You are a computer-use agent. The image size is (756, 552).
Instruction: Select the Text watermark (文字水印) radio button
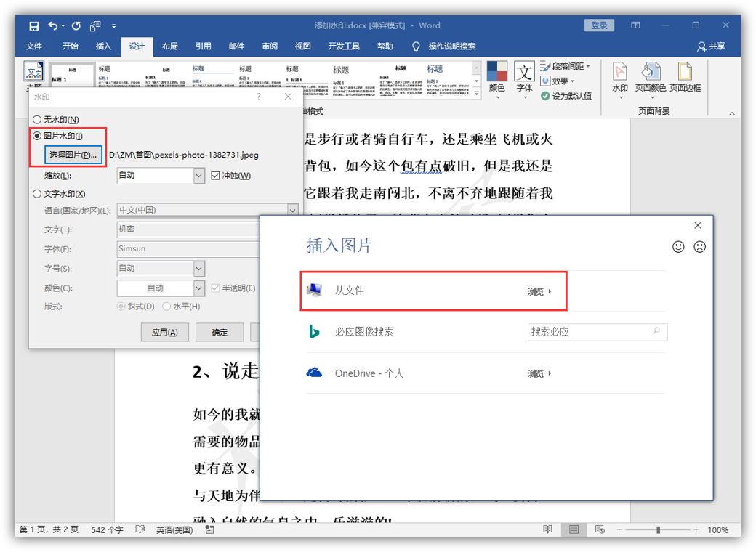(37, 194)
